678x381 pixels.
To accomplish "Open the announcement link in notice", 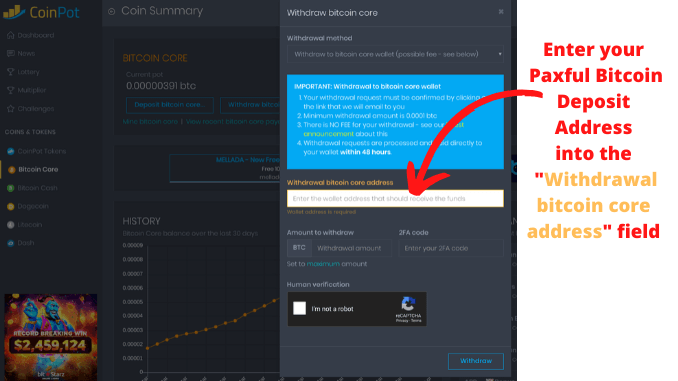I will point(329,134).
